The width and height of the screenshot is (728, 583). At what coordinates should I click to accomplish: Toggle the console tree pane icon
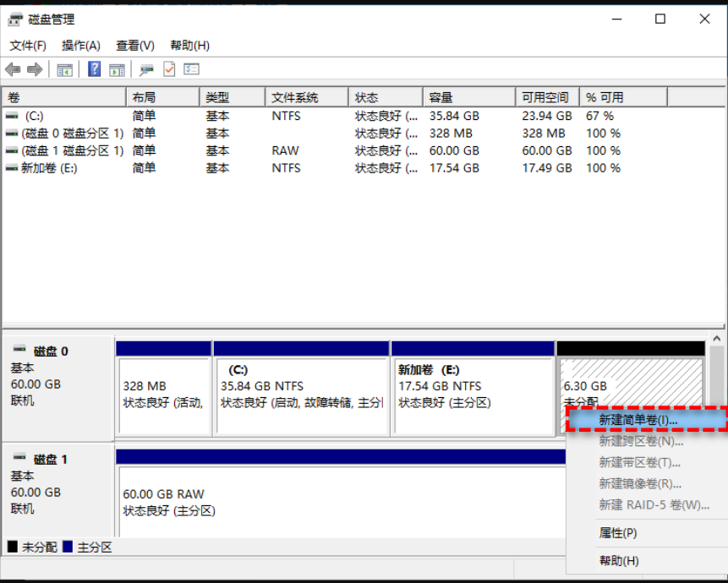pyautogui.click(x=65, y=69)
